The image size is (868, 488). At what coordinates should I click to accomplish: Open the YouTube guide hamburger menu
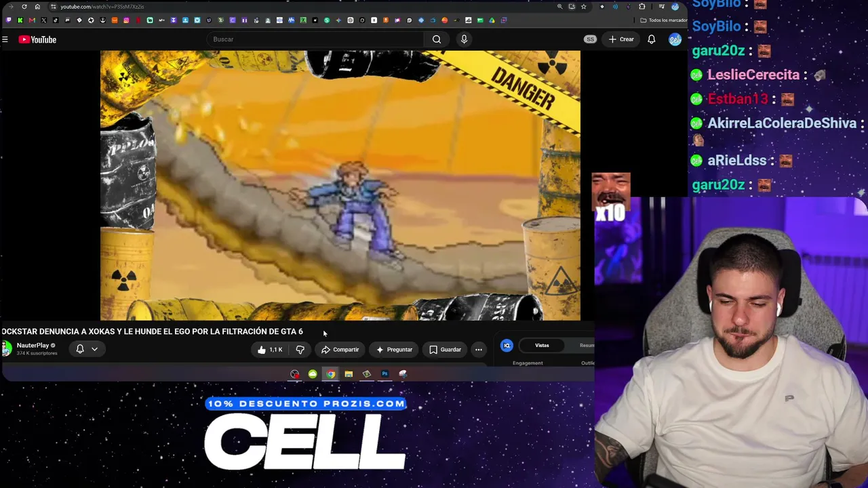pyautogui.click(x=5, y=39)
